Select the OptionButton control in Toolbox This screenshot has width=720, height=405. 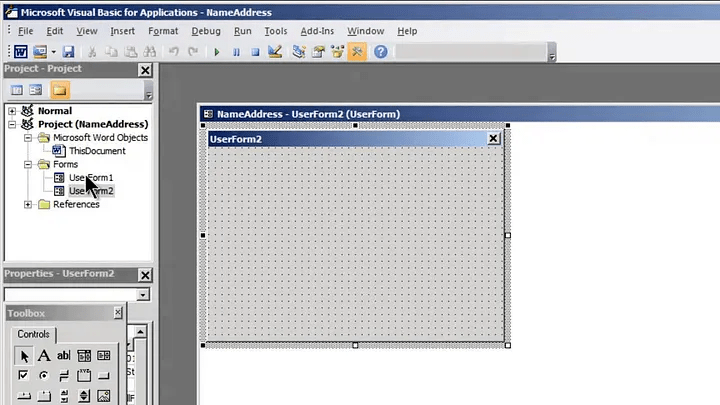coord(44,376)
